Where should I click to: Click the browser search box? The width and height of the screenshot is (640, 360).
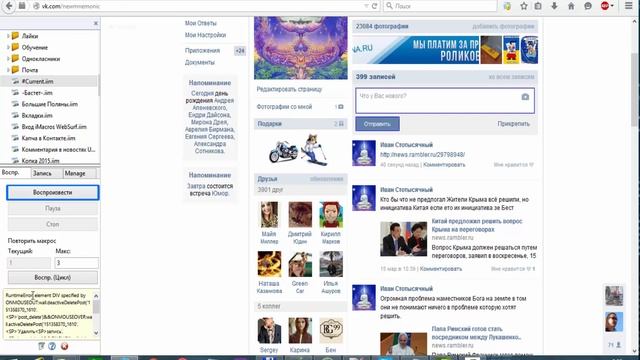click(x=440, y=6)
